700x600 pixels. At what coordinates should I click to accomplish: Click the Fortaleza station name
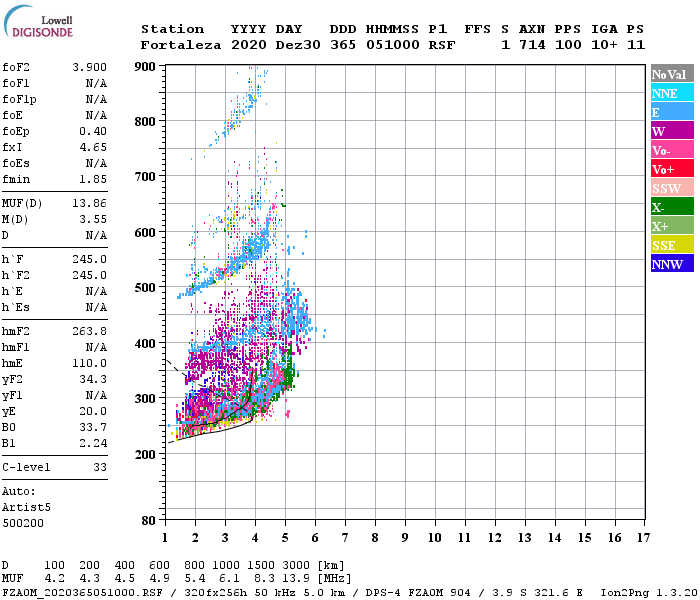click(181, 45)
